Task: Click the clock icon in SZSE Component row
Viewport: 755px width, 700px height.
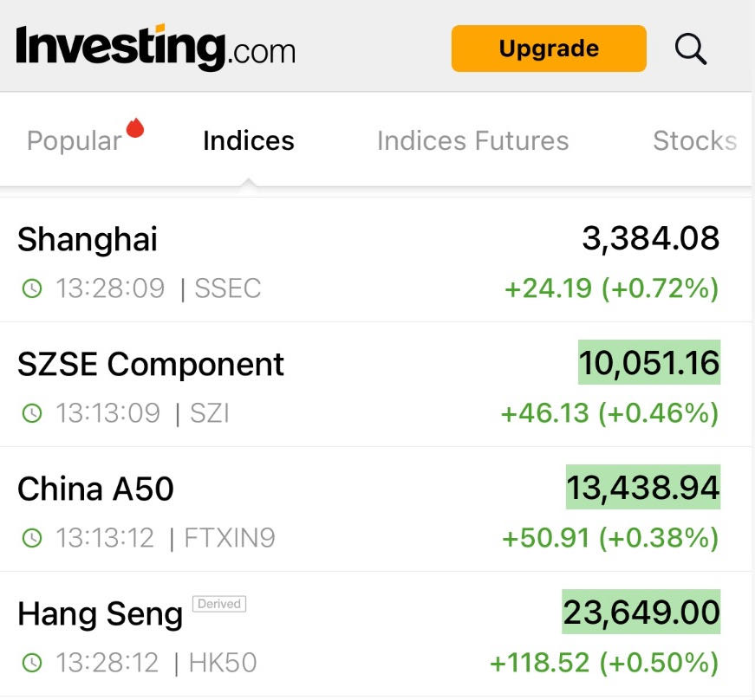Action: [32, 413]
